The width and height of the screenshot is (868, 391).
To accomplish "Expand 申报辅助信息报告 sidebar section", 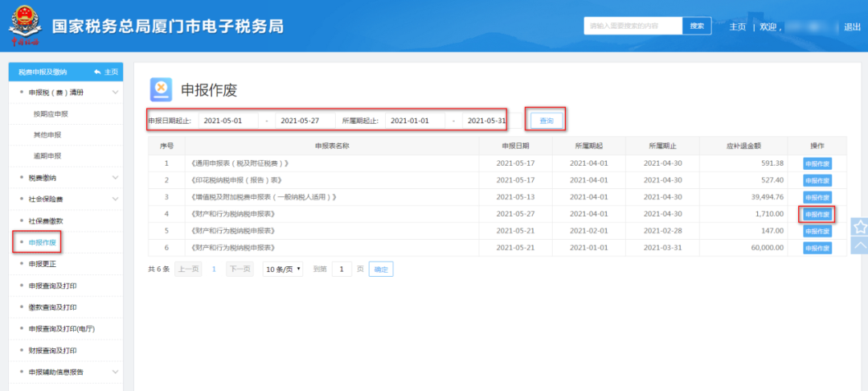I will click(x=115, y=372).
